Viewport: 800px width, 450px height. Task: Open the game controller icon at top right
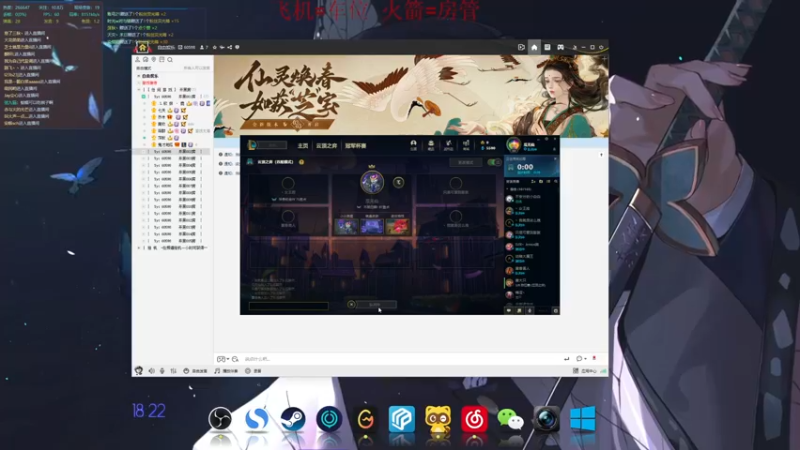[560, 47]
